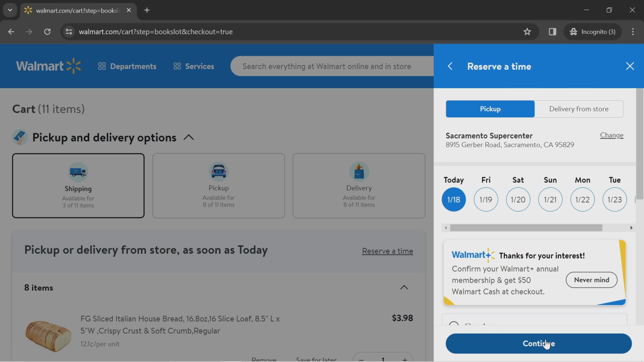The height and width of the screenshot is (362, 644).
Task: Select the Pickup tab in reserve panel
Action: tap(490, 109)
